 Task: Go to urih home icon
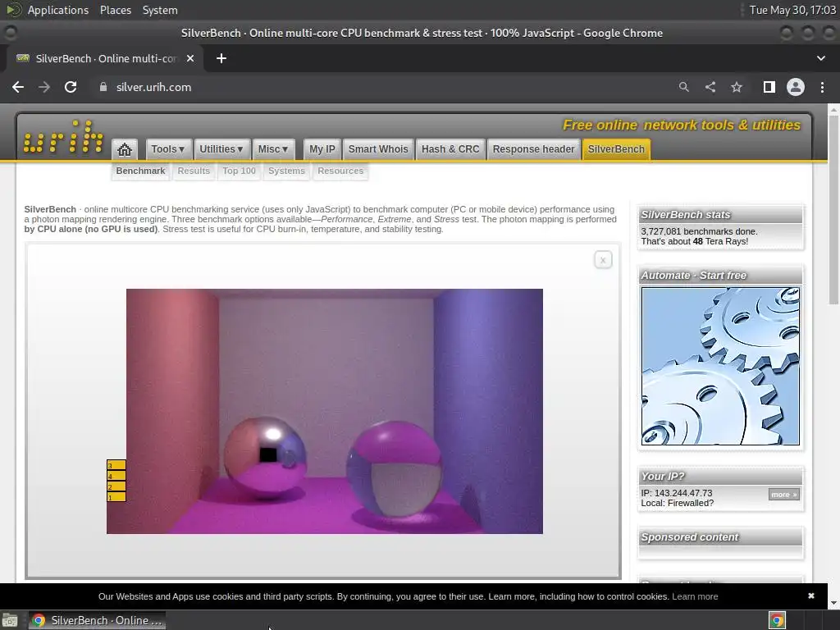125,149
